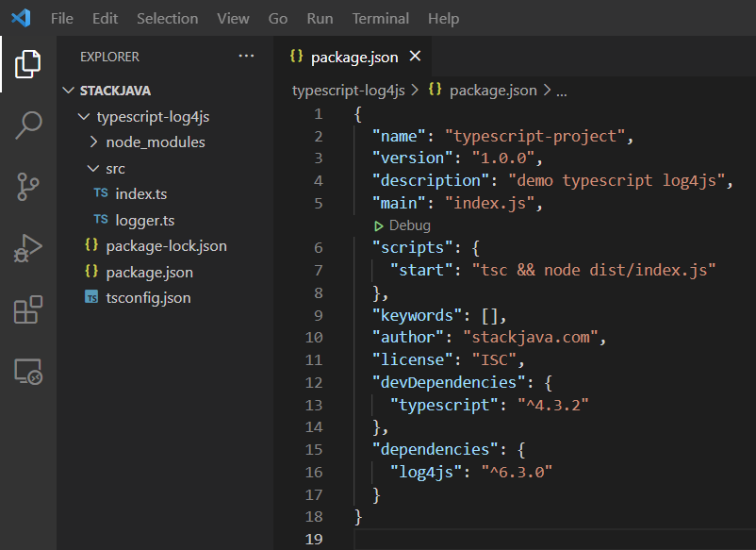The image size is (756, 550).
Task: Click the VS Code logo icon
Action: (22, 18)
